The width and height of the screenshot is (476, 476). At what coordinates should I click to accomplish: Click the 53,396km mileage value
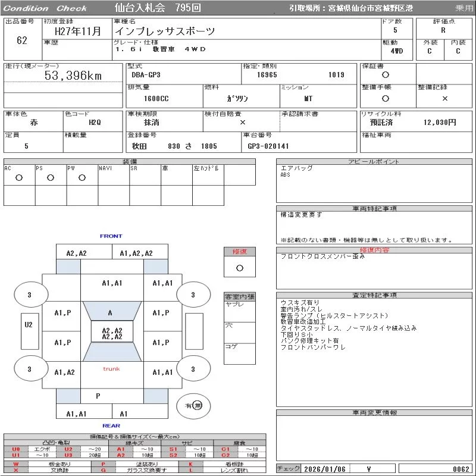click(73, 76)
